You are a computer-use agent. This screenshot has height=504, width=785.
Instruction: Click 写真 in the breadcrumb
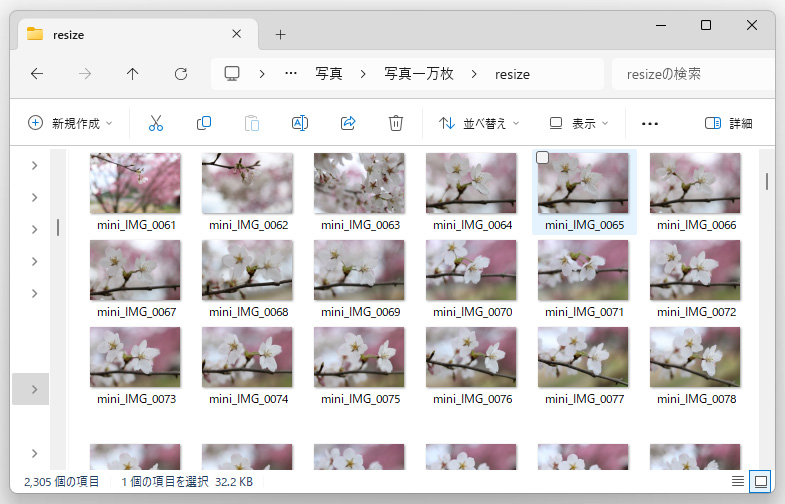coord(328,74)
